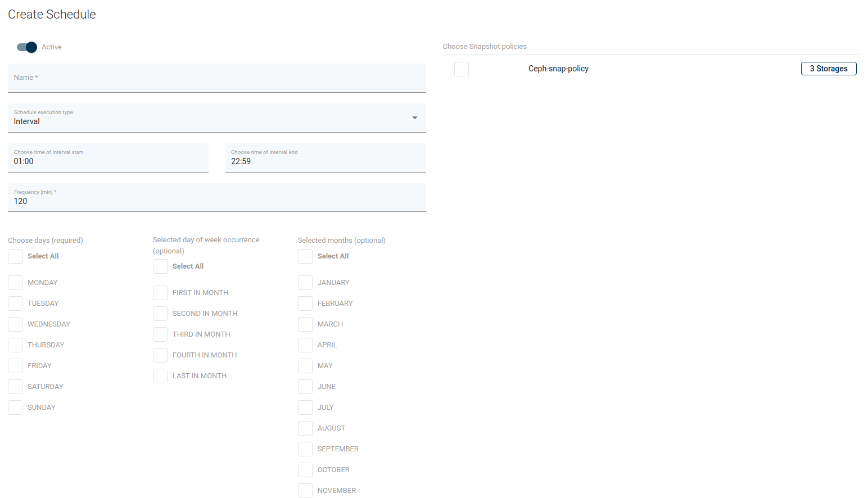Select the JUNE checkbox

click(x=305, y=387)
